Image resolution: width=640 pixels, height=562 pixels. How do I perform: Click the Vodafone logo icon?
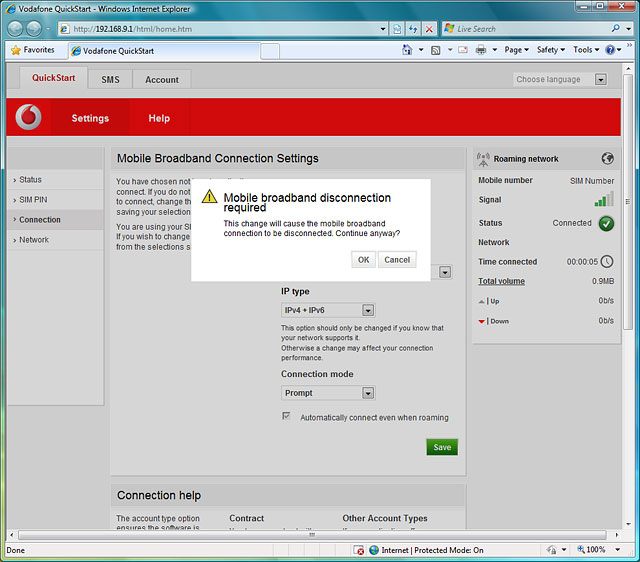pos(29,118)
